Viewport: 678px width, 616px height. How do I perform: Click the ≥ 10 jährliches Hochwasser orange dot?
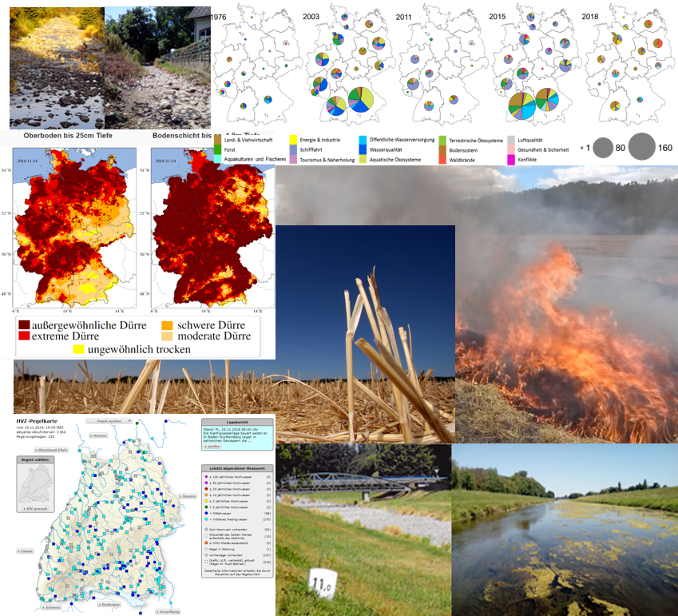(x=206, y=495)
